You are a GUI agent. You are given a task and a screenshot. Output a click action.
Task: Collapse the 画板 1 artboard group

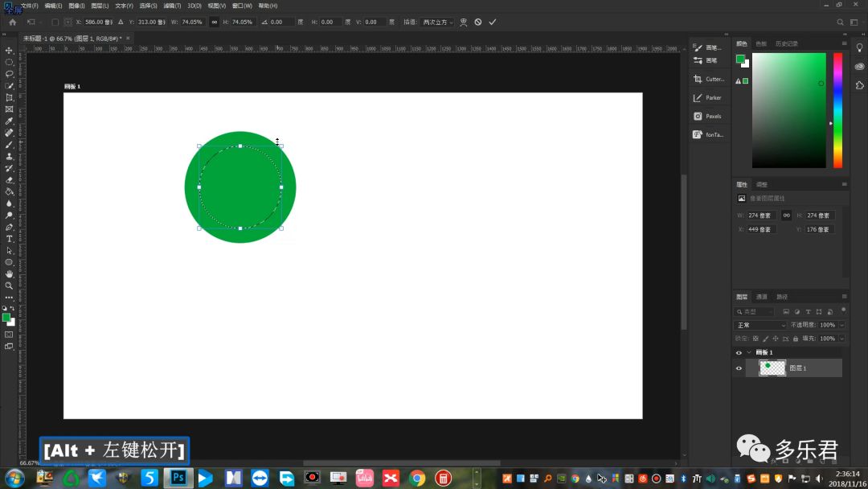click(749, 352)
